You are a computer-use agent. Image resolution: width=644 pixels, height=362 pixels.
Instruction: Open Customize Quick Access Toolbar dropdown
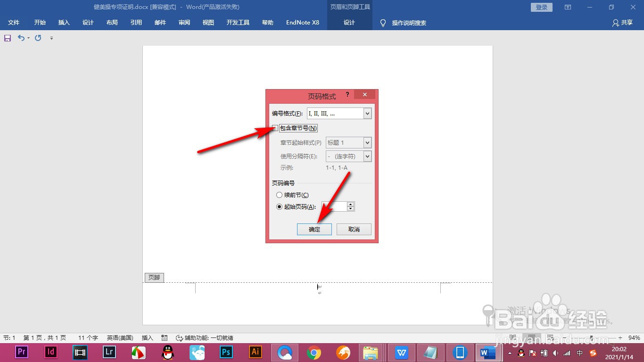[x=51, y=38]
